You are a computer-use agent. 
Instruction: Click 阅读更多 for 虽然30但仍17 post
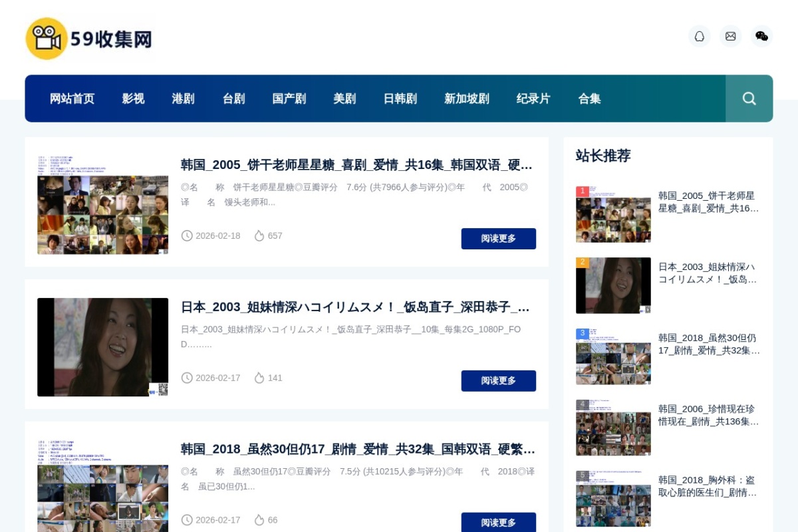[499, 522]
